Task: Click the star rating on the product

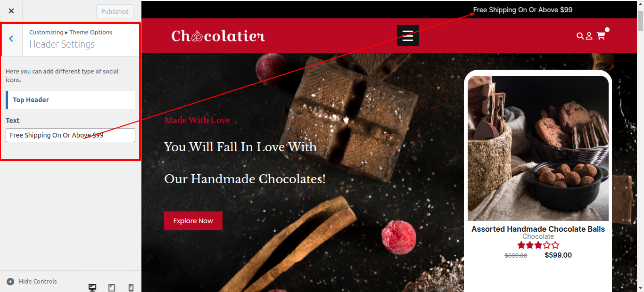Action: click(538, 245)
